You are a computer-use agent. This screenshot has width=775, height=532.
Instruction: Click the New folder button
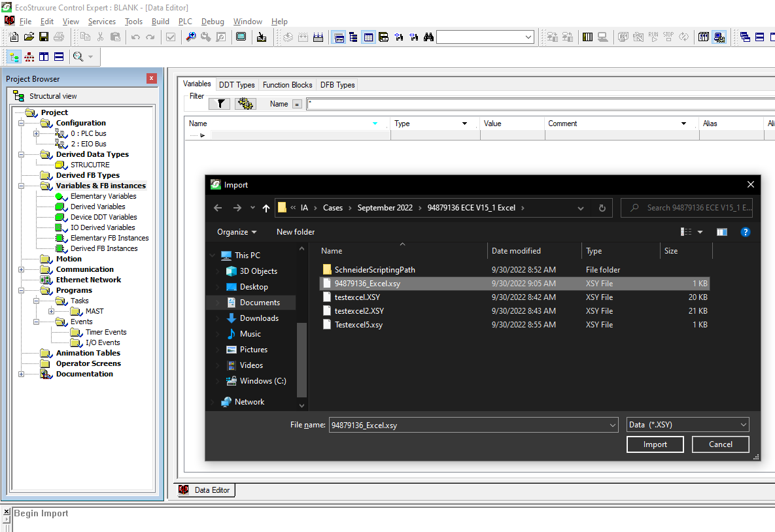point(296,231)
